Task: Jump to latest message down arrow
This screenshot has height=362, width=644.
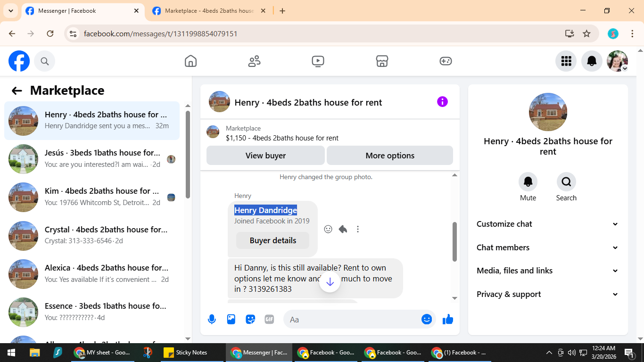Action: pos(330,282)
